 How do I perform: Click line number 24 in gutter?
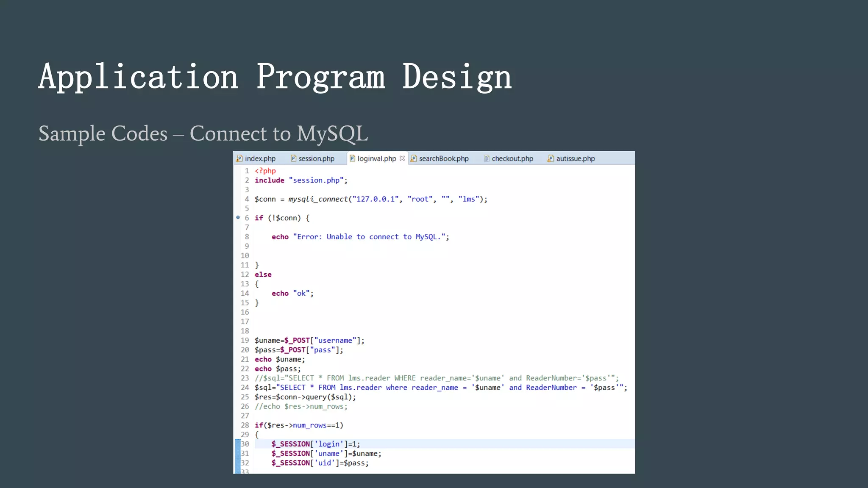click(x=245, y=388)
